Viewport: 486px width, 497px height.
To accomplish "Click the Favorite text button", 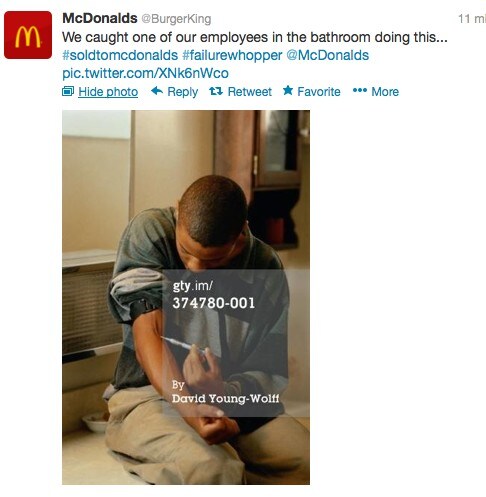I will pyautogui.click(x=319, y=92).
